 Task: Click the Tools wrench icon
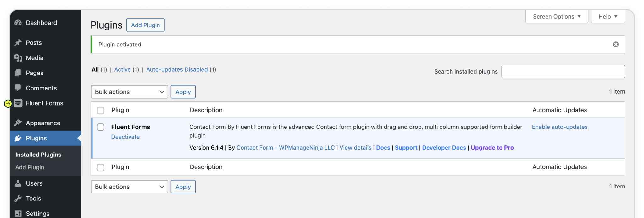coord(18,199)
